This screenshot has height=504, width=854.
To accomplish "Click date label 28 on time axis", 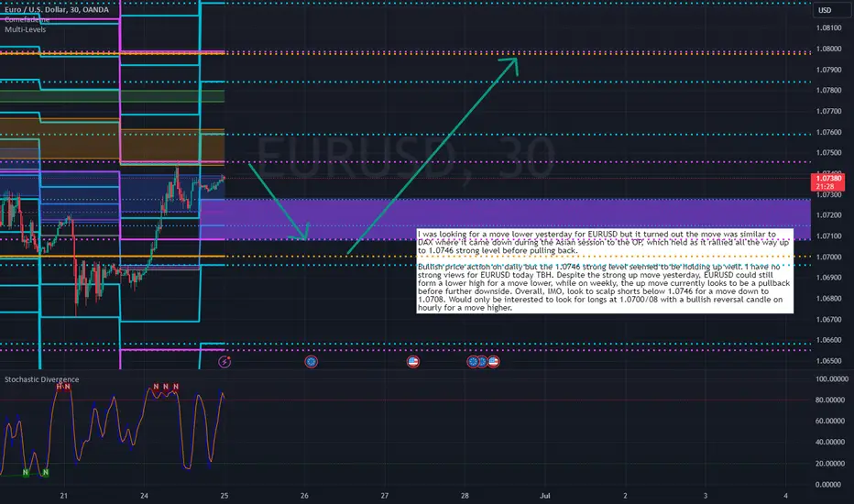I will tap(465, 496).
